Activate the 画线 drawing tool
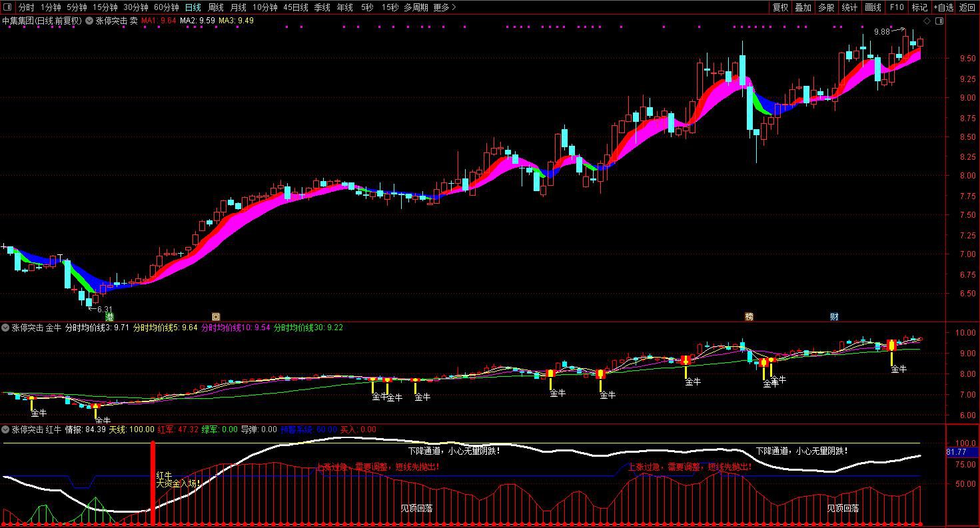The image size is (980, 528). pos(873,7)
